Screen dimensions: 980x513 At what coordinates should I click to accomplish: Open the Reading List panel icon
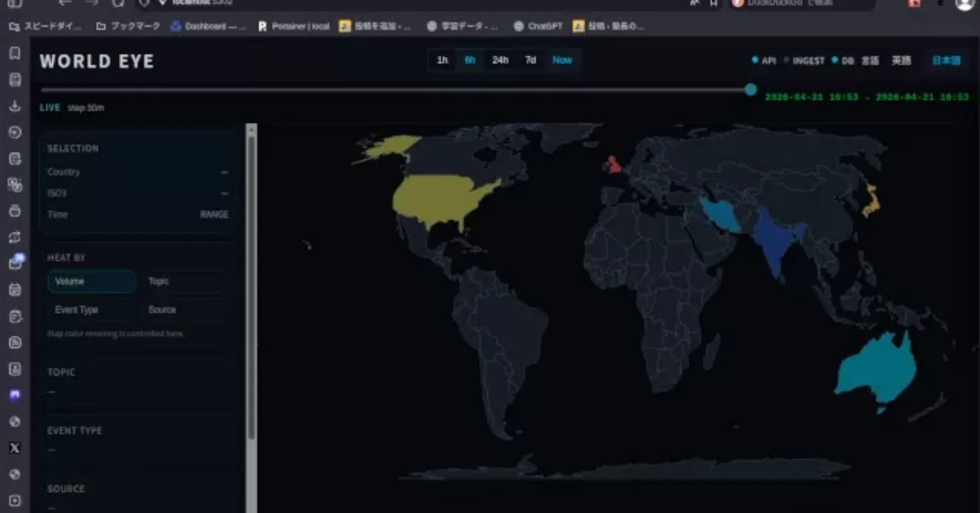click(15, 80)
